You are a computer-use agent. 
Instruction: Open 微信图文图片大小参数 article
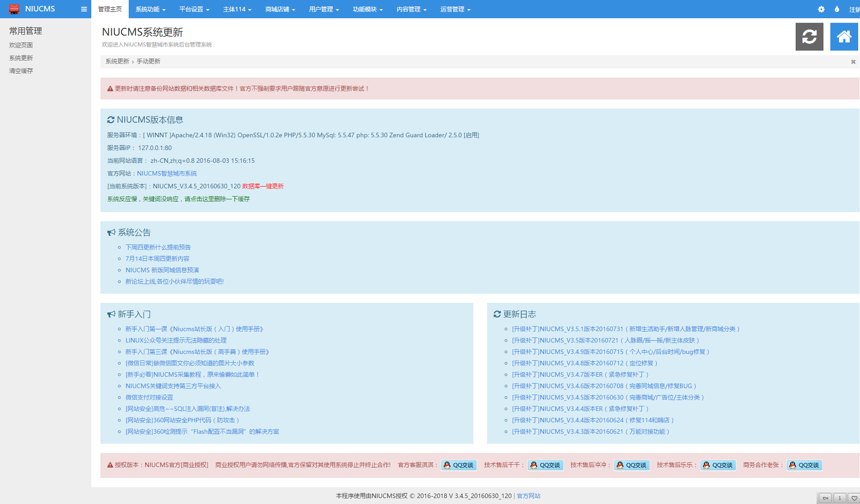(190, 363)
